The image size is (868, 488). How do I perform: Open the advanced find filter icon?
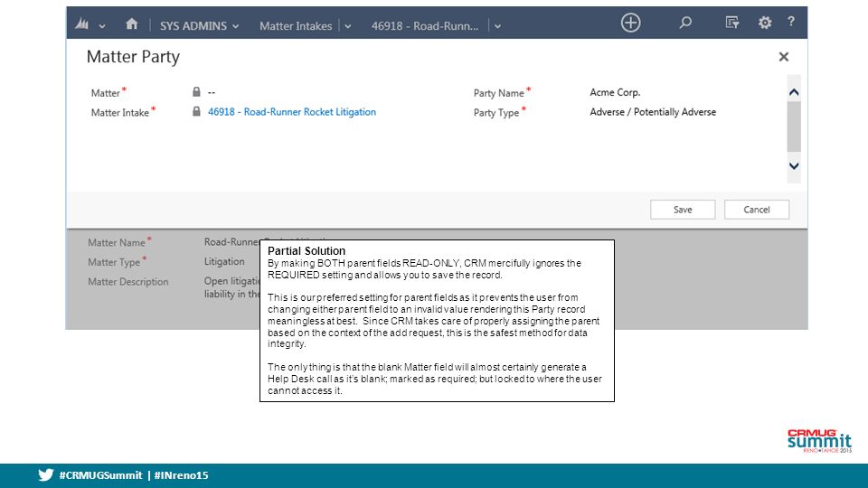click(x=731, y=23)
